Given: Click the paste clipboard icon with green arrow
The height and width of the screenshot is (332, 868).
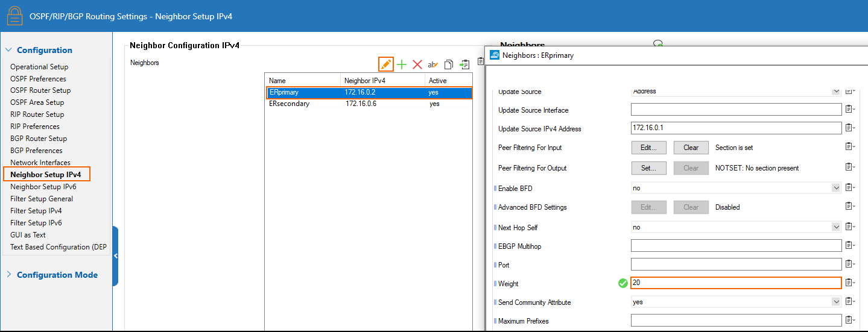Looking at the screenshot, I should (x=464, y=64).
